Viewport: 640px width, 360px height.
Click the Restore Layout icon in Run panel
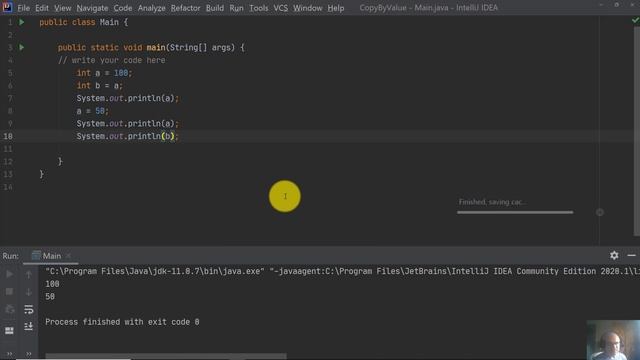9,330
